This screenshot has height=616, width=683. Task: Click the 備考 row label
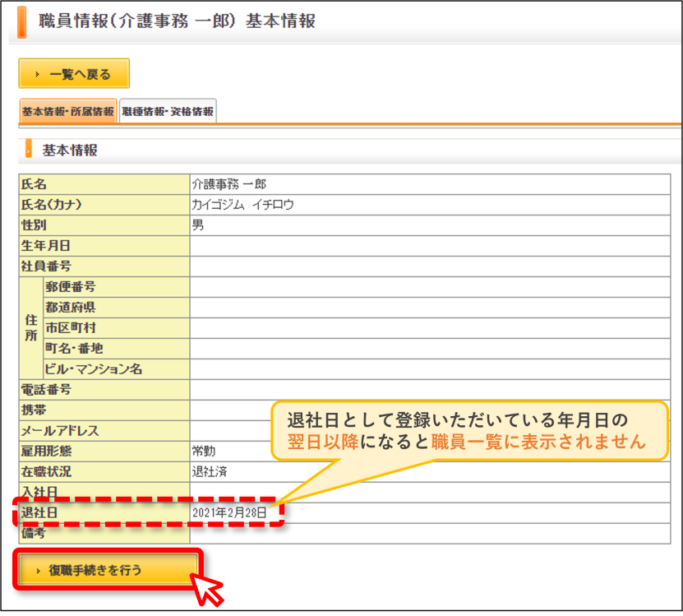[x=104, y=533]
